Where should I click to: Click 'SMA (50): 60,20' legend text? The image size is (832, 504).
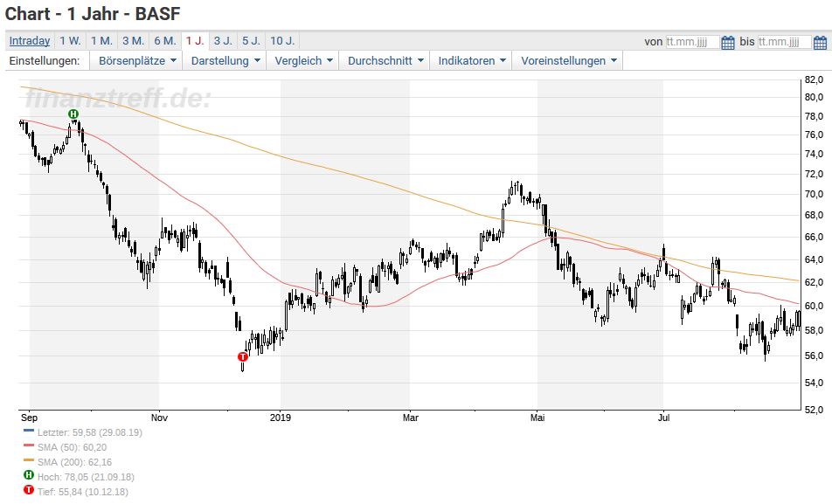click(x=73, y=447)
